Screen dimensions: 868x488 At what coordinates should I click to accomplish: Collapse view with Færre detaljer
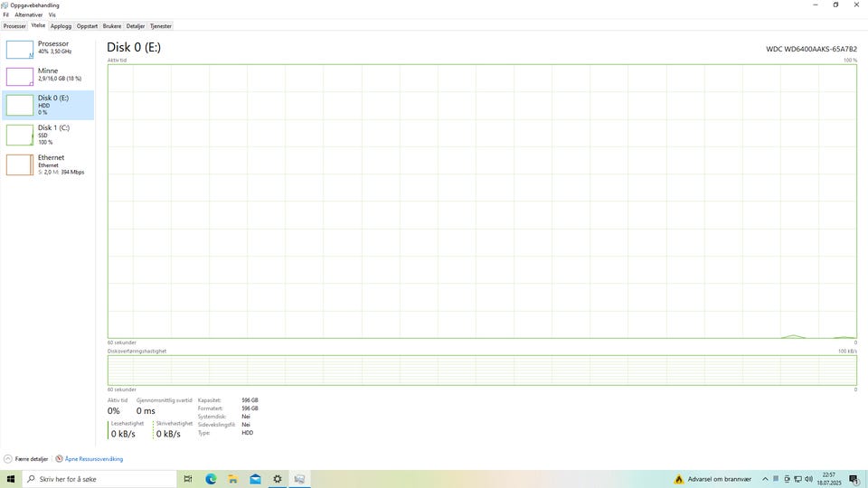point(26,459)
